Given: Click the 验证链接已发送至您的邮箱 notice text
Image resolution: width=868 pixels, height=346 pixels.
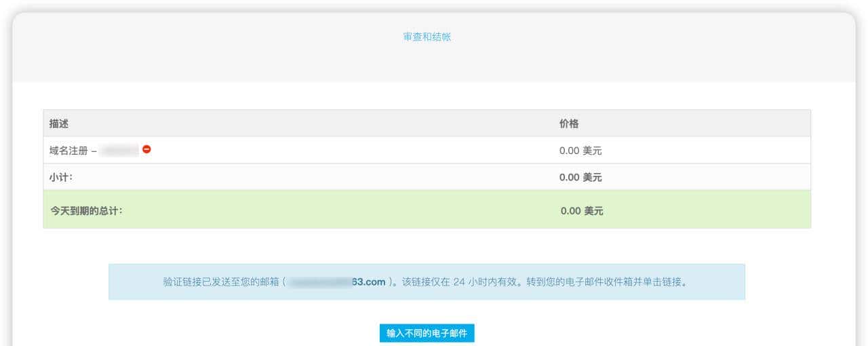Looking at the screenshot, I should [x=425, y=282].
